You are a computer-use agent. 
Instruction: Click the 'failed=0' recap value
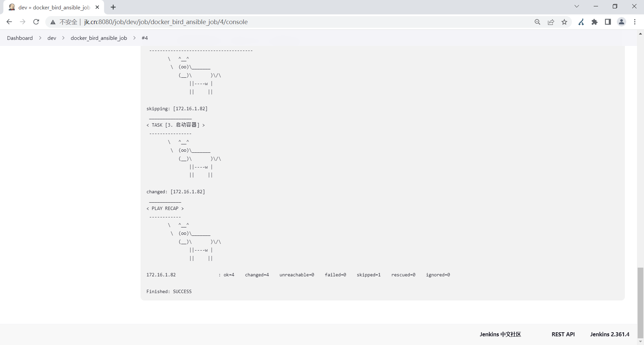click(x=335, y=275)
